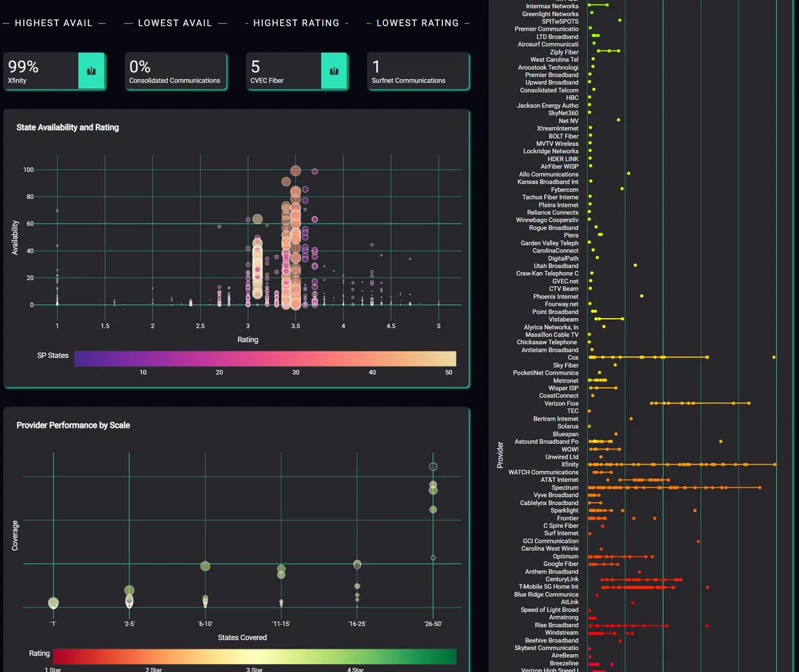Click the WATCH Communications provider label
This screenshot has width=799, height=672.
pyautogui.click(x=543, y=472)
